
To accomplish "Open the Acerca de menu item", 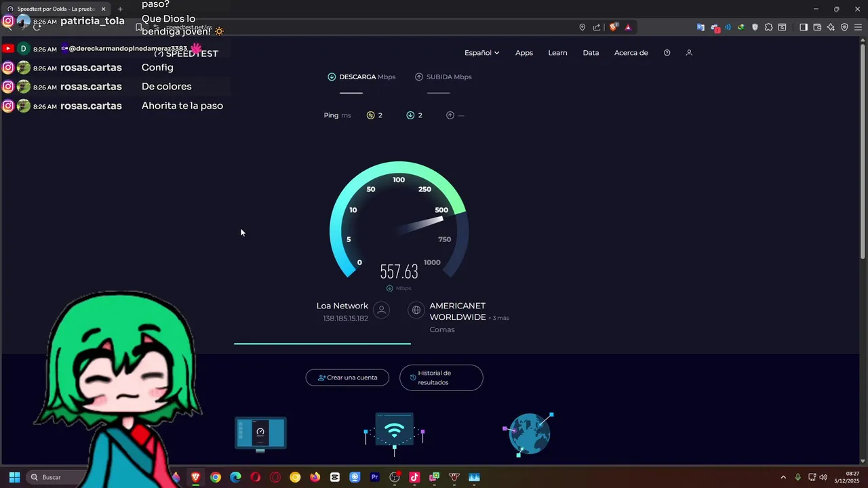I will pos(631,53).
